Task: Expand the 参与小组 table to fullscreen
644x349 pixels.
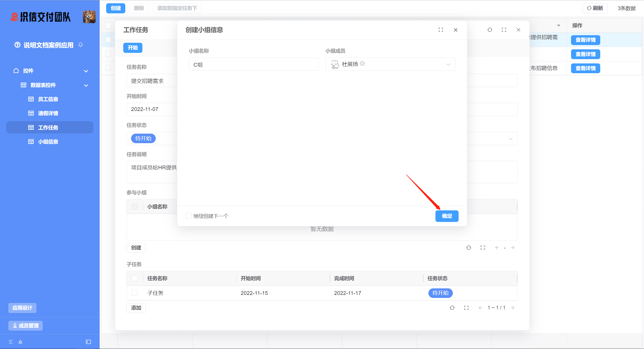Action: pos(483,248)
